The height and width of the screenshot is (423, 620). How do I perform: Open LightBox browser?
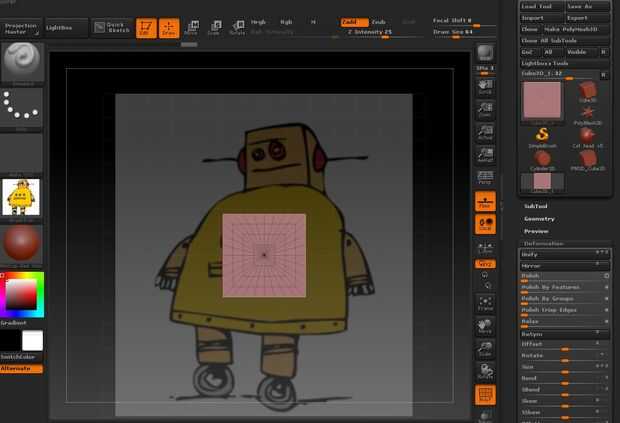[x=66, y=28]
